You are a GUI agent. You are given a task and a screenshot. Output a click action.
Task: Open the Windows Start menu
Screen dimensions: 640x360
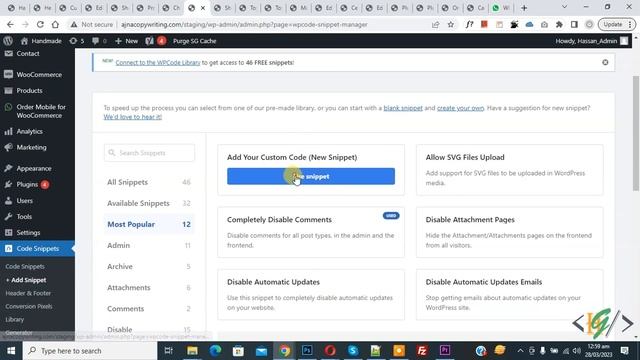pyautogui.click(x=11, y=351)
